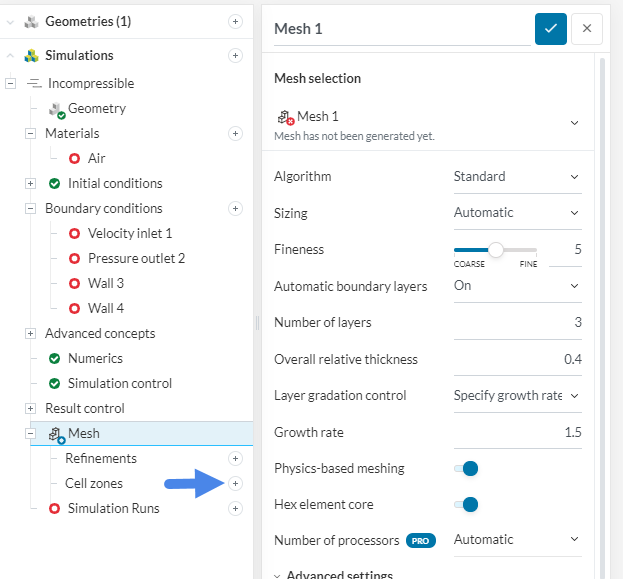Viewport: 623px width, 579px height.
Task: Add a boundary condition with plus icon
Action: tap(235, 208)
